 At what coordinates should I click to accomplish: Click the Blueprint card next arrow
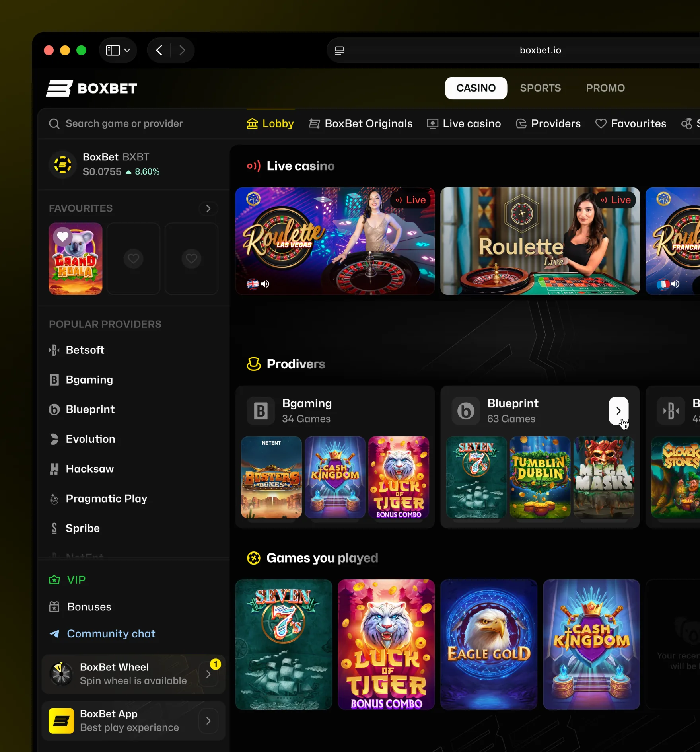coord(618,411)
